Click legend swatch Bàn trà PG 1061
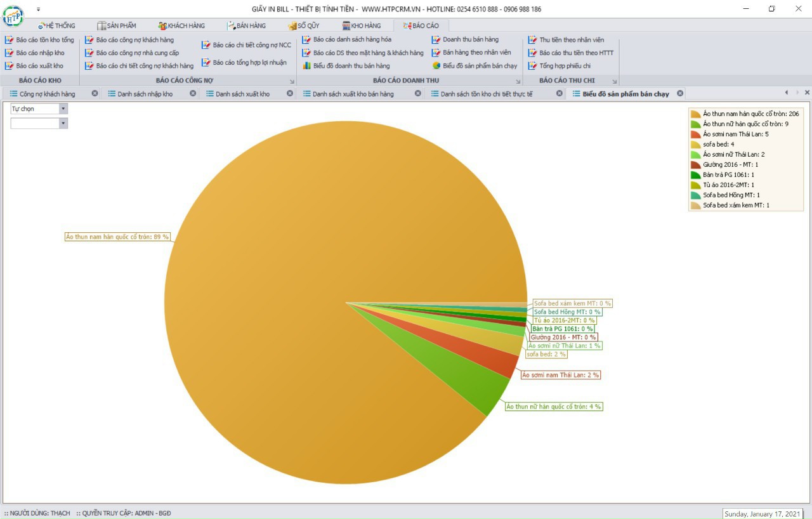Viewport: 812px width, 519px height. click(x=696, y=175)
